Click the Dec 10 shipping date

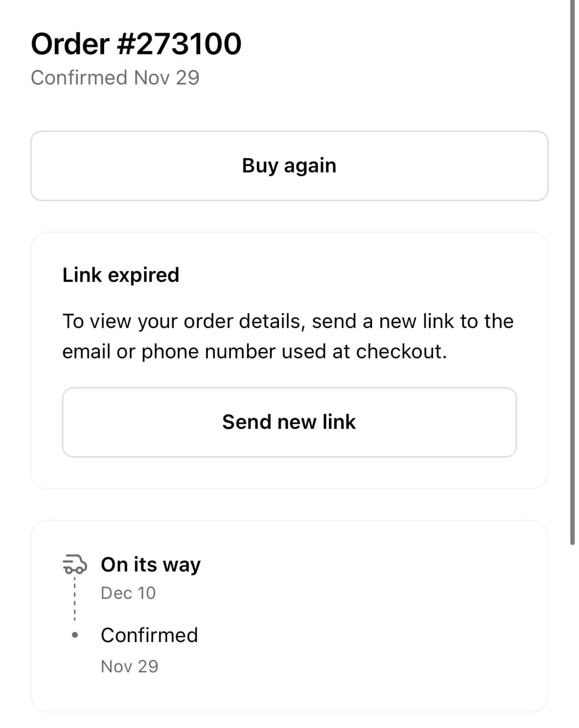click(128, 593)
